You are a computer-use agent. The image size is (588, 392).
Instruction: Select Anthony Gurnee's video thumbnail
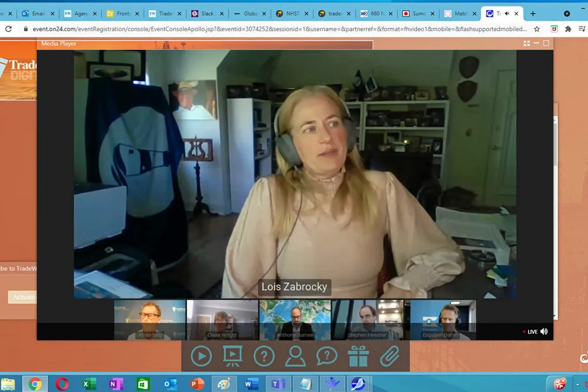tap(295, 320)
